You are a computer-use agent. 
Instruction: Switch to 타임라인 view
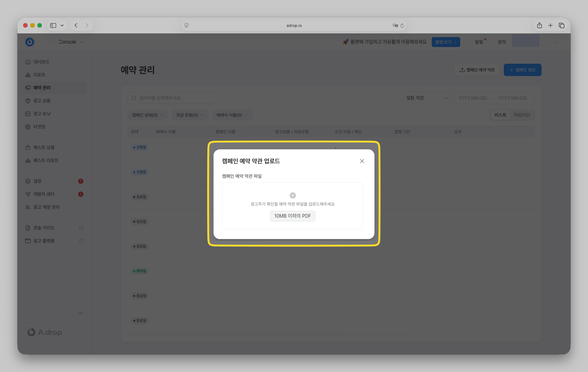point(522,115)
